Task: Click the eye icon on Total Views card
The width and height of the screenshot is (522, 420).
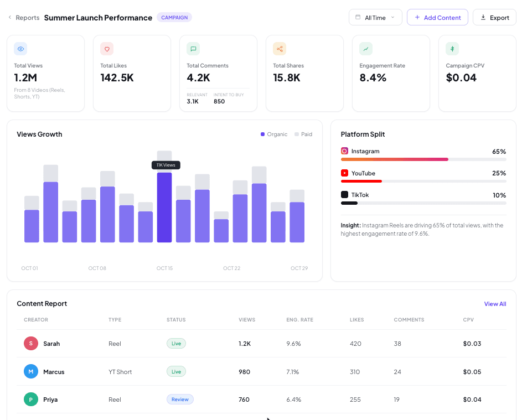Action: 20,49
